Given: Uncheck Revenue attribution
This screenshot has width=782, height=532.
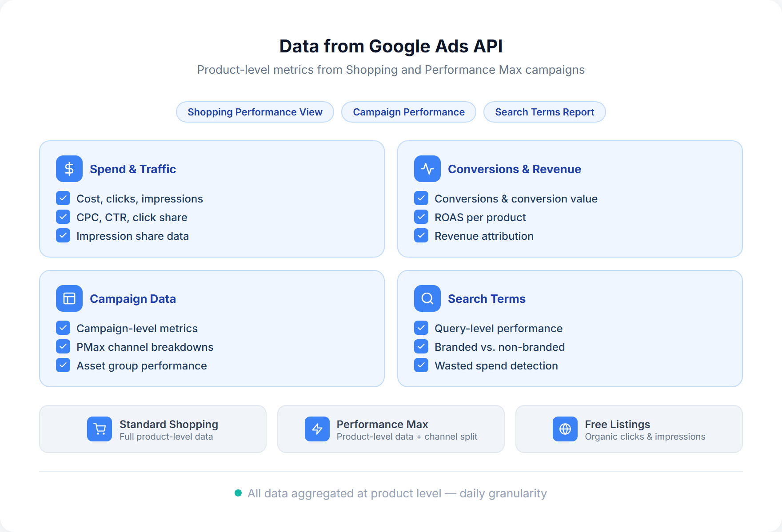Looking at the screenshot, I should point(421,235).
